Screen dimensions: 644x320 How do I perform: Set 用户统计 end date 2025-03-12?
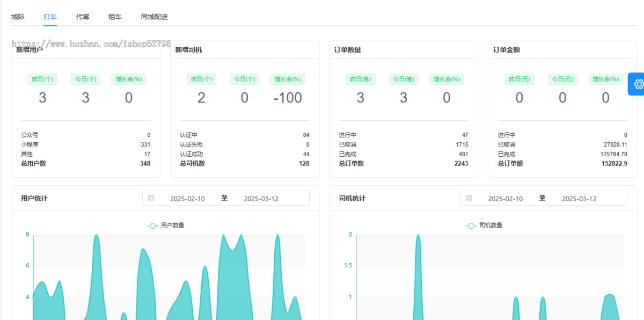coord(261,199)
